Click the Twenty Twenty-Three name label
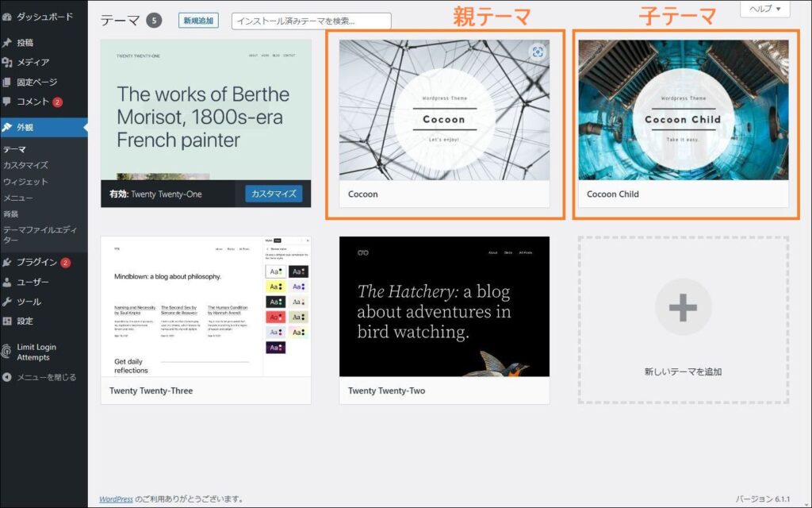Image resolution: width=812 pixels, height=508 pixels. coord(151,391)
